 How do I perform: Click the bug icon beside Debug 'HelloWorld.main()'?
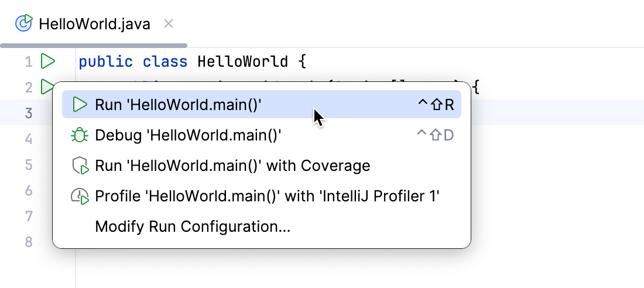coord(80,135)
